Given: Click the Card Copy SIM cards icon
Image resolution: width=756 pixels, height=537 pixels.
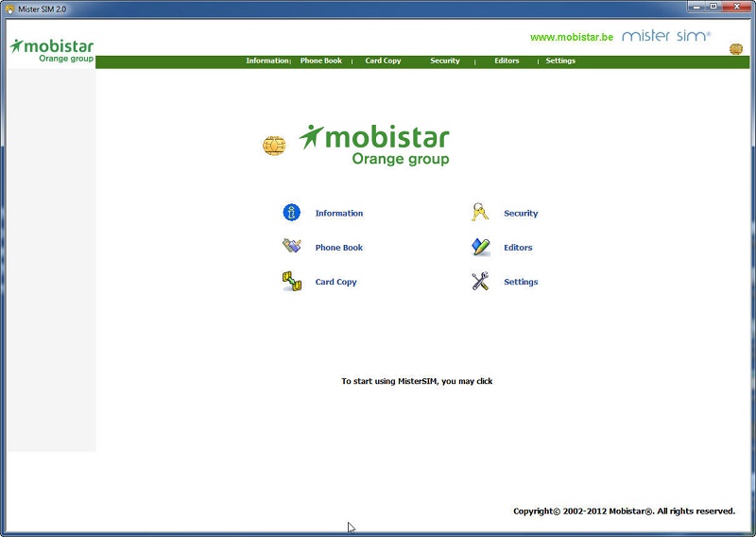Looking at the screenshot, I should pos(291,281).
